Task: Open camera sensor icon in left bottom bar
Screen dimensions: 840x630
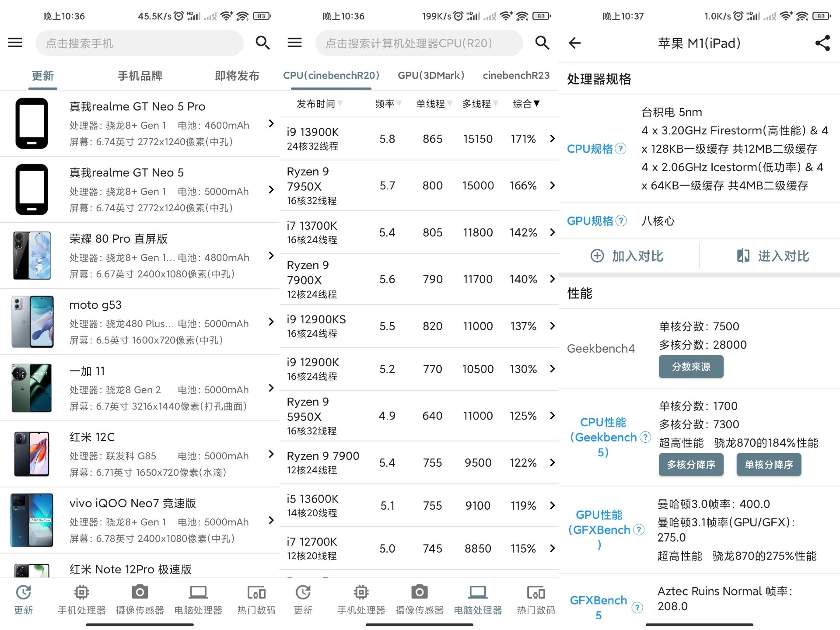Action: click(x=140, y=592)
